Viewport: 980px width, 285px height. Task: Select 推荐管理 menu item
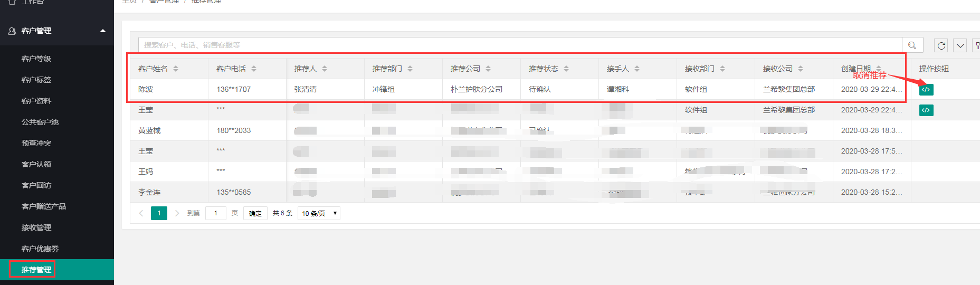tap(57, 270)
